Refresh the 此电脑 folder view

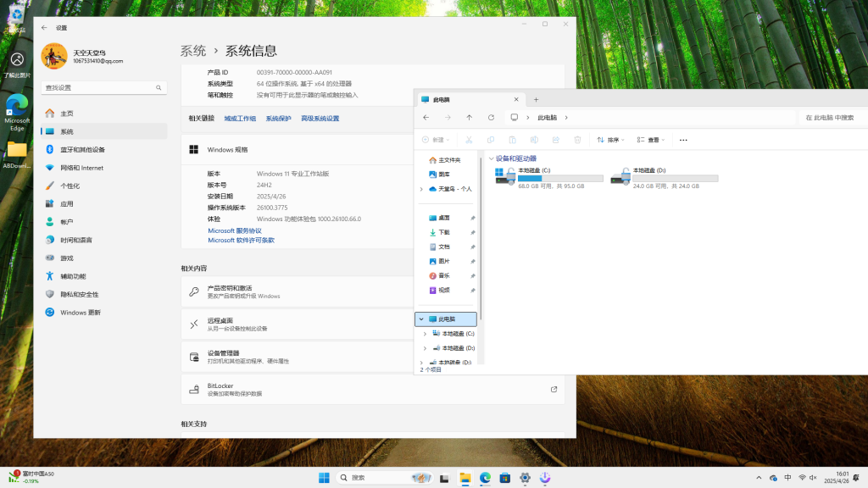491,117
